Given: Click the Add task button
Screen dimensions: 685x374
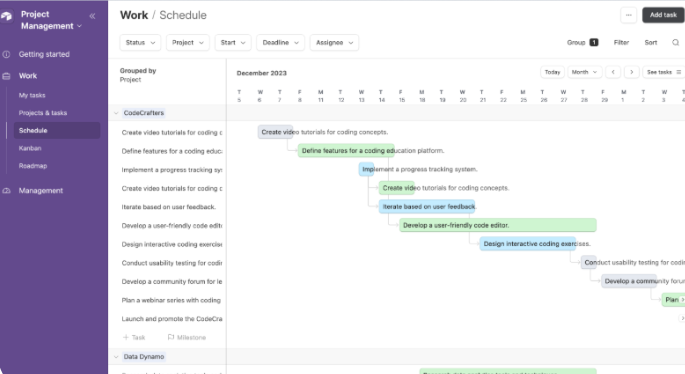Looking at the screenshot, I should (x=663, y=15).
